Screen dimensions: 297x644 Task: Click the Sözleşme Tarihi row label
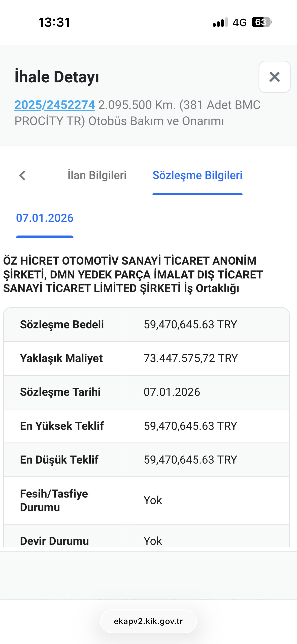point(60,392)
